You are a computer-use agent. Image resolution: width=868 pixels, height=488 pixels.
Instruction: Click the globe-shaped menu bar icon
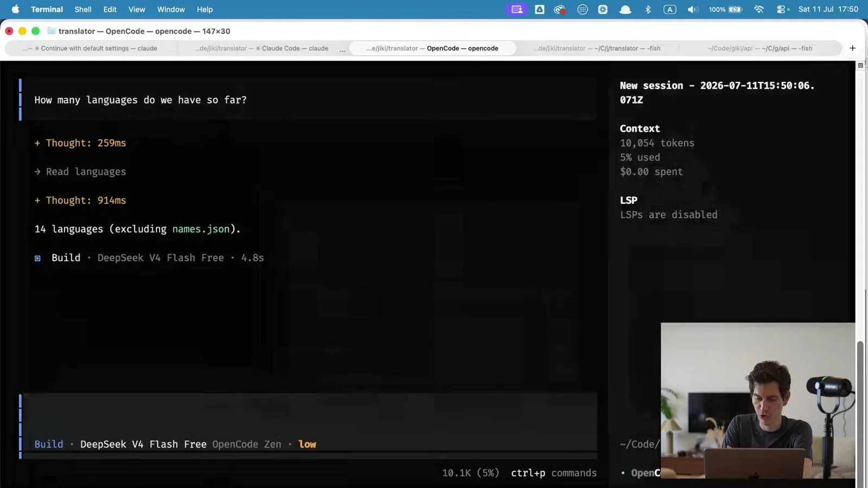583,9
